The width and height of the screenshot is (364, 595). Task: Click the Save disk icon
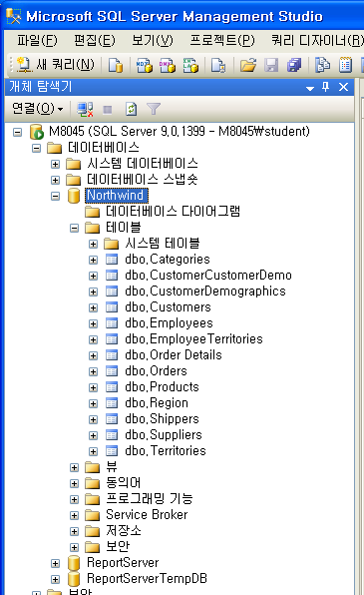pos(271,65)
